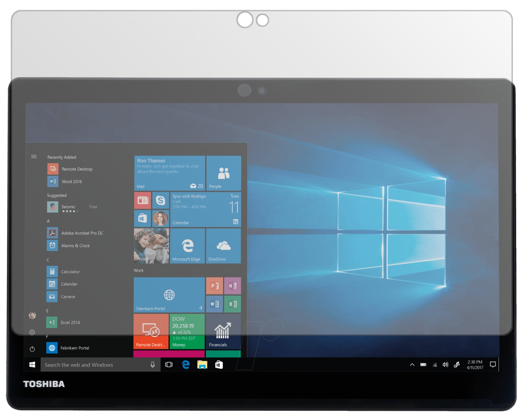Image resolution: width=532 pixels, height=418 pixels.
Task: Click the letter C section header
Action: 48,260
